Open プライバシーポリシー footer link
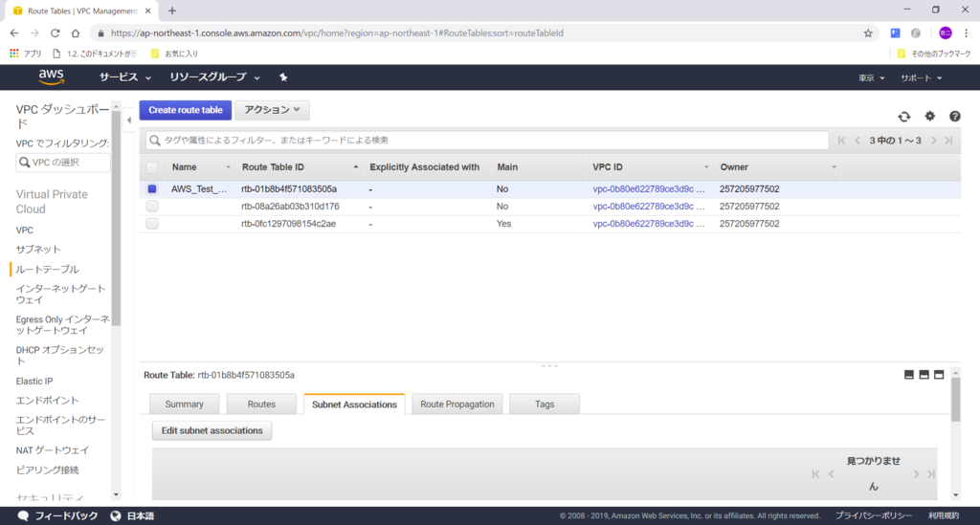 coord(874,515)
